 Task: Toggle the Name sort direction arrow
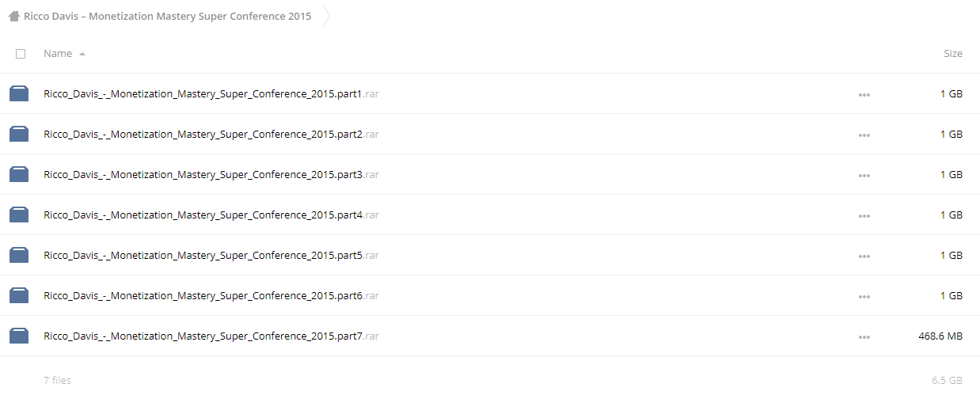82,54
